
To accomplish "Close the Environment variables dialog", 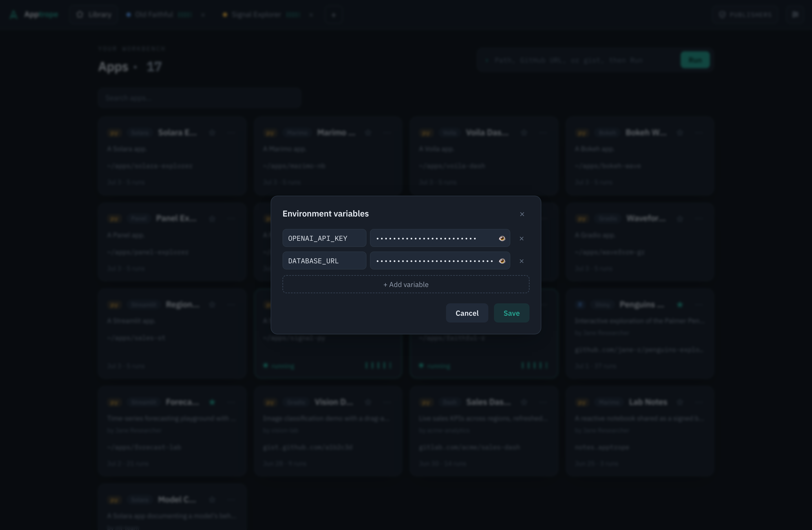I will pos(522,214).
